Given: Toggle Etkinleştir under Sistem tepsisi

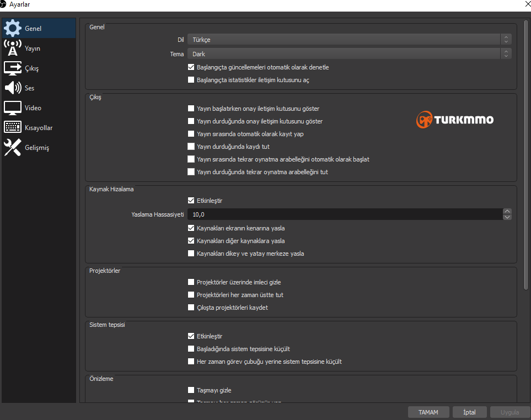Looking at the screenshot, I should click(x=191, y=336).
